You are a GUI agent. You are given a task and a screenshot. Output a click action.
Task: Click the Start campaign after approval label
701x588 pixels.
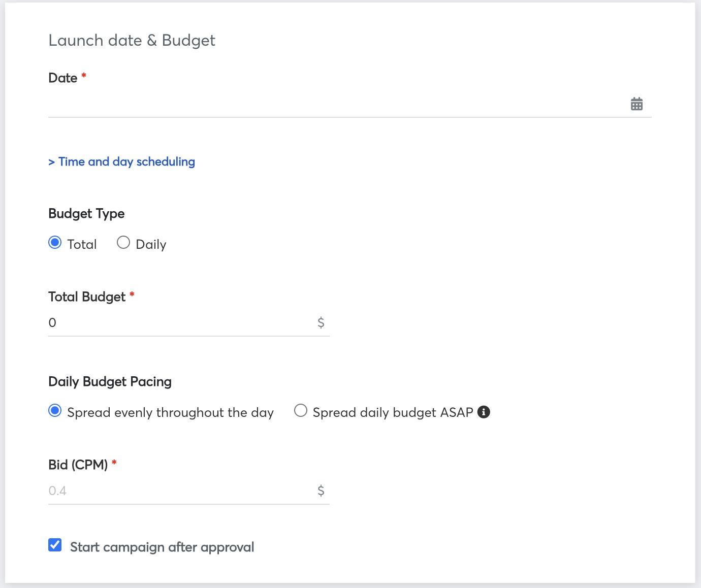[x=162, y=547]
